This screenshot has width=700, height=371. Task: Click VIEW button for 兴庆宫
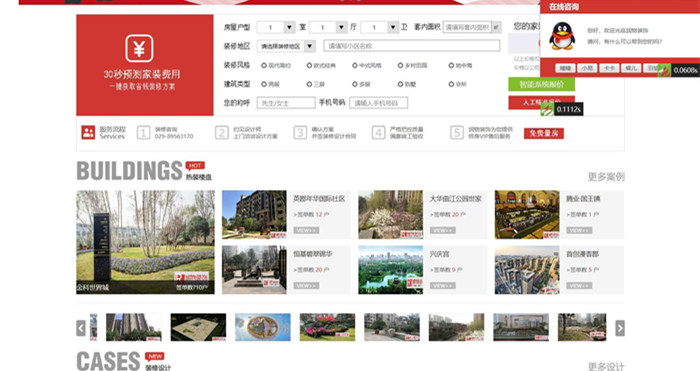point(443,285)
